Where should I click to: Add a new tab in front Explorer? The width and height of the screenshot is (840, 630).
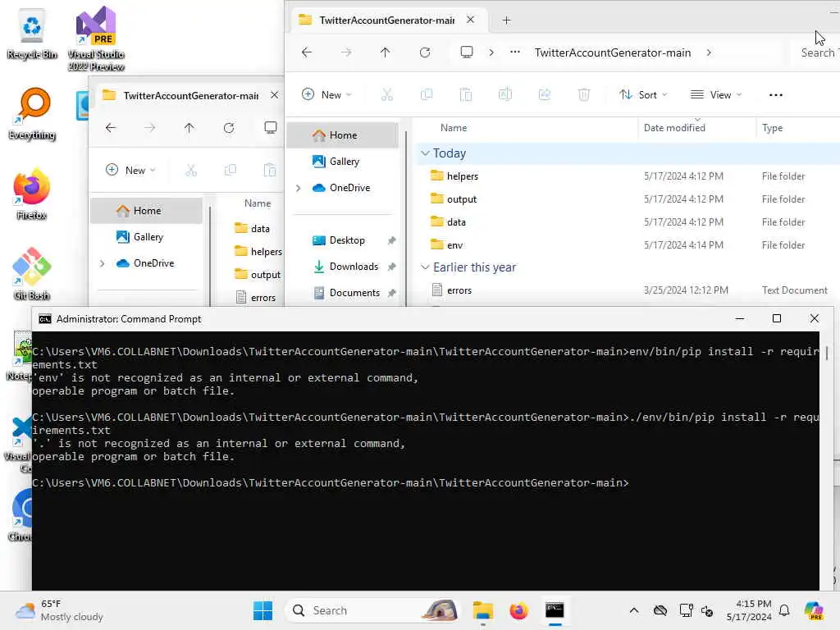coord(506,21)
